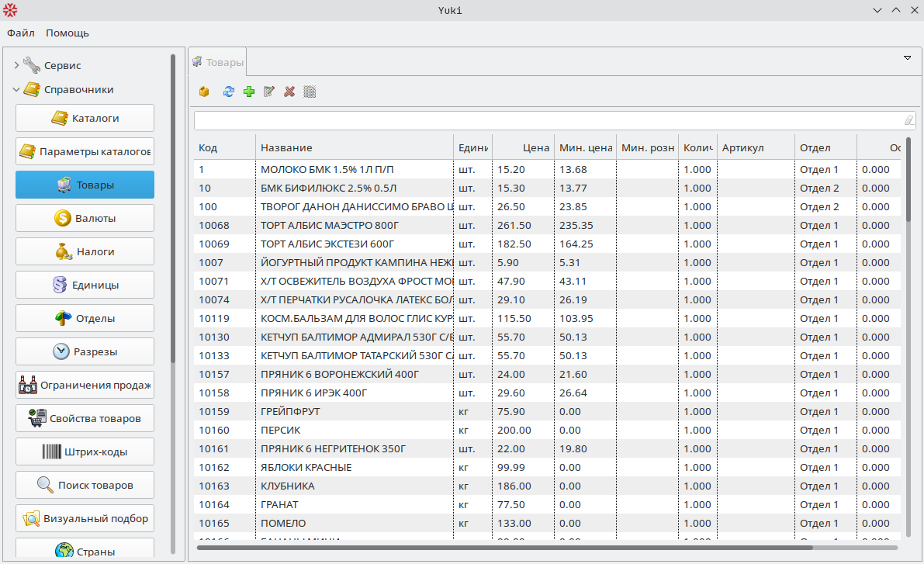Viewport: 924px width, 564px height.
Task: Open the Файл menu
Action: (x=21, y=33)
